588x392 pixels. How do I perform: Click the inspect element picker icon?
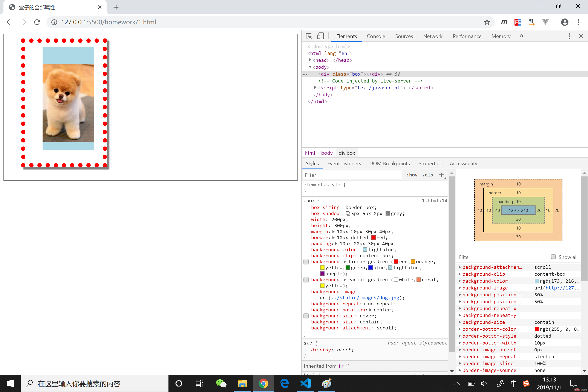[309, 36]
